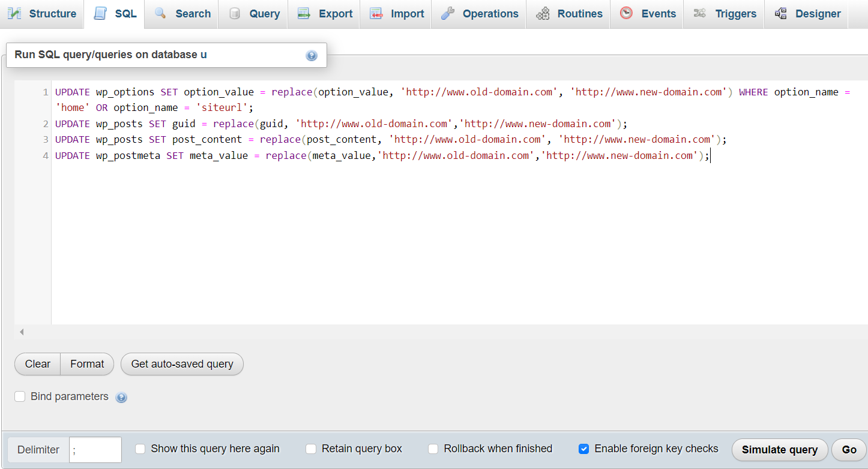Toggle Retain query box checkbox
Image resolution: width=868 pixels, height=469 pixels.
tap(311, 449)
